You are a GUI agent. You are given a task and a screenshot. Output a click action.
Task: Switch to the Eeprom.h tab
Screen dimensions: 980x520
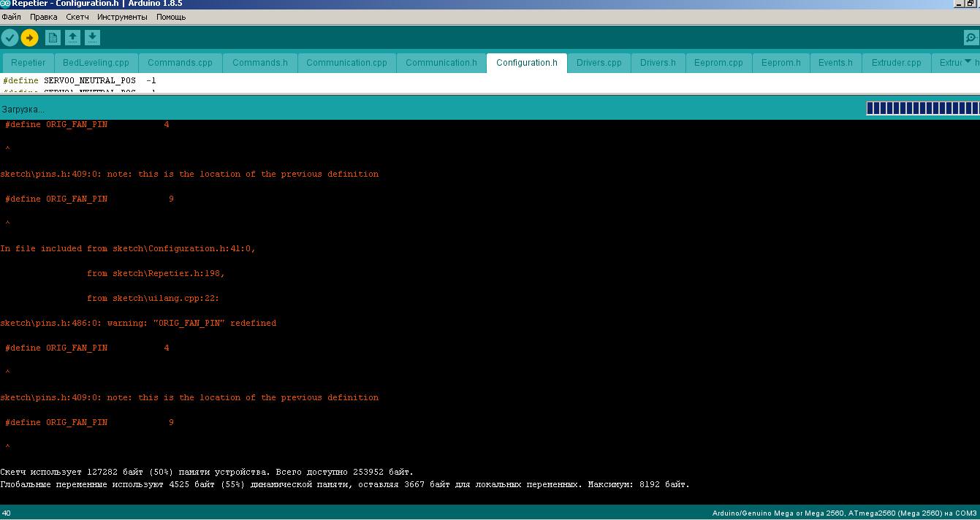click(x=780, y=63)
